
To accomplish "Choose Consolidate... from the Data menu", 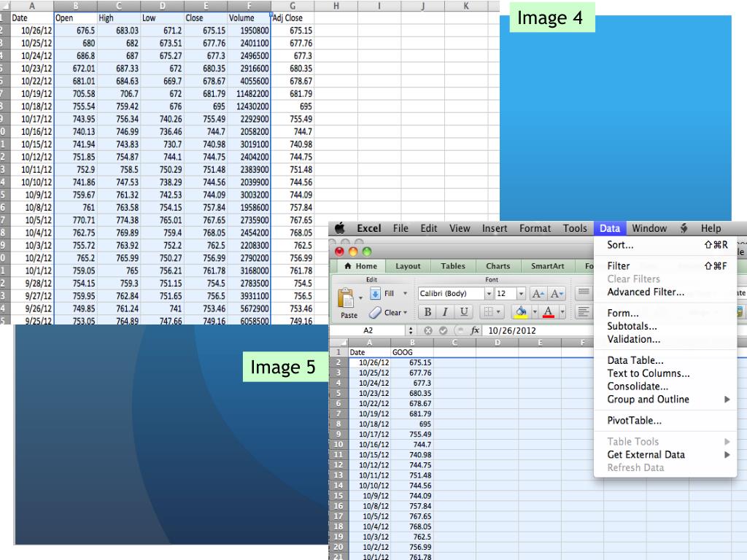I will point(665,386).
